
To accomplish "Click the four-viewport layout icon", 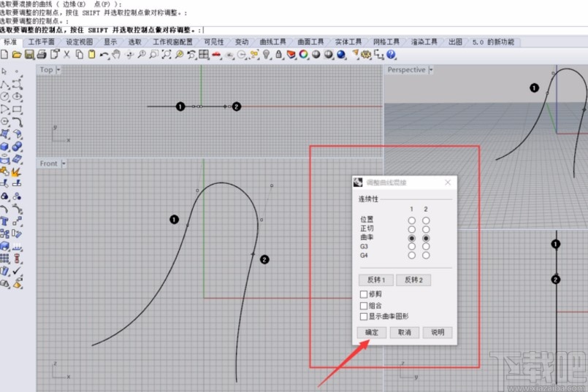I will coord(204,55).
